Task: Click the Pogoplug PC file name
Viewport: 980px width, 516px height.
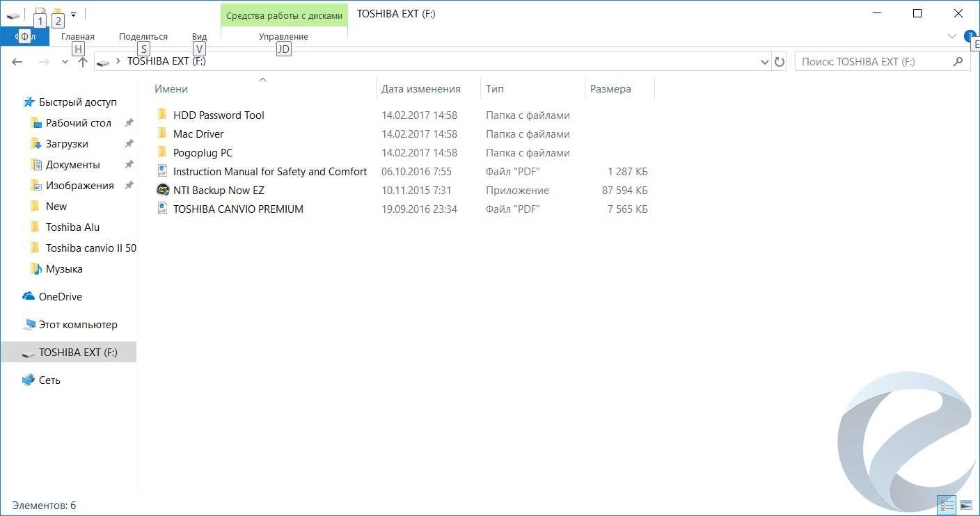Action: [203, 153]
